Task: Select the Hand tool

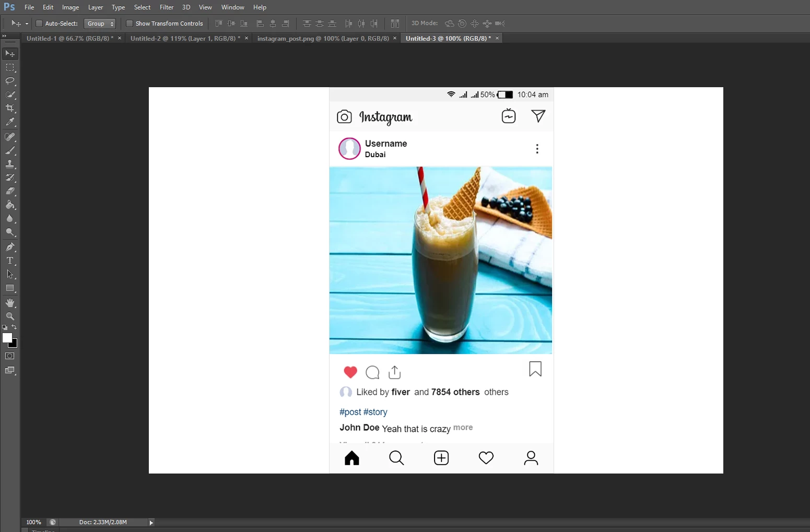Action: (10, 303)
